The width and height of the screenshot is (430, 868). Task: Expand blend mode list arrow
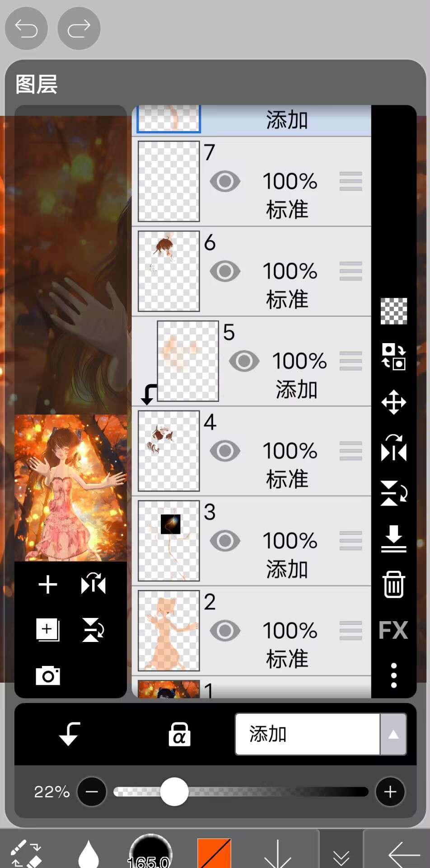(393, 734)
